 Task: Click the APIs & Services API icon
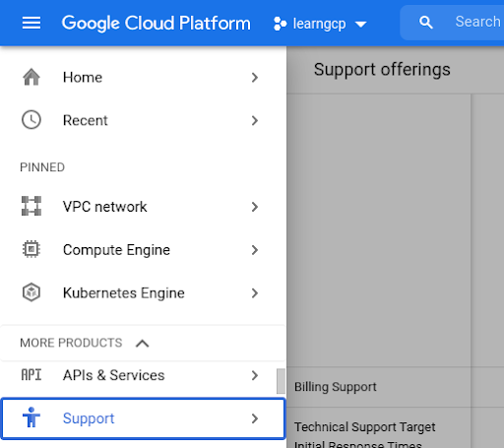(31, 374)
